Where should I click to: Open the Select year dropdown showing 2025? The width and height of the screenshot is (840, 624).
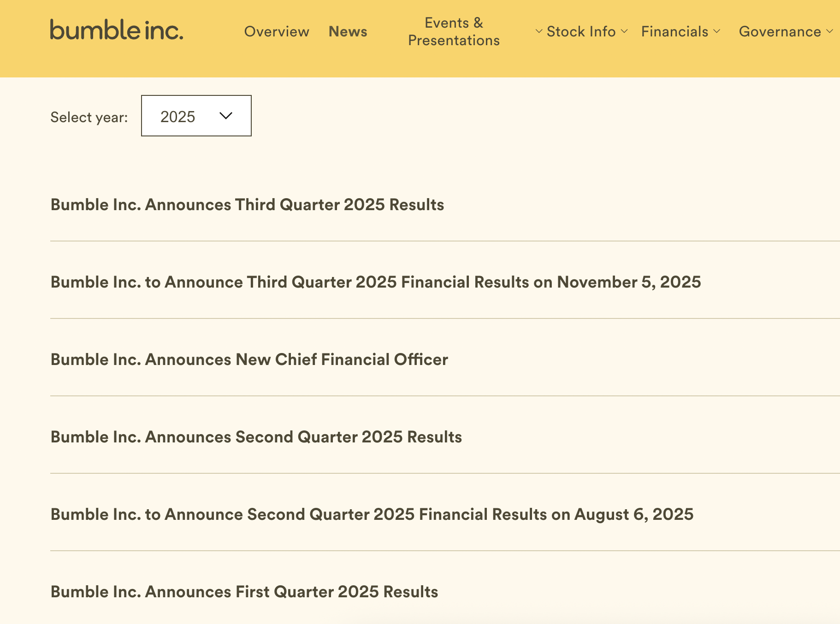pyautogui.click(x=195, y=116)
